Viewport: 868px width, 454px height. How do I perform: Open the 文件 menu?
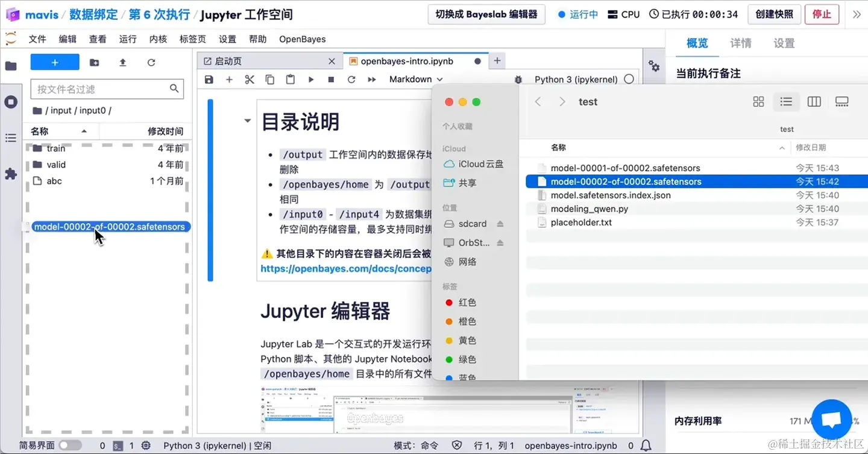pyautogui.click(x=37, y=39)
